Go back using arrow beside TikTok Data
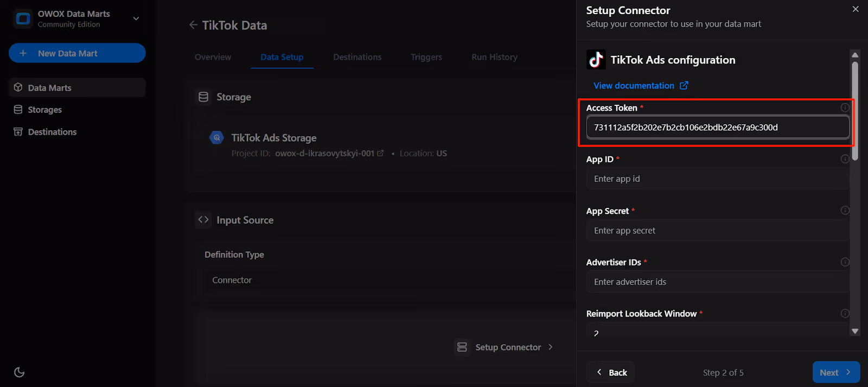Screen dimensions: 868x387 193,25
